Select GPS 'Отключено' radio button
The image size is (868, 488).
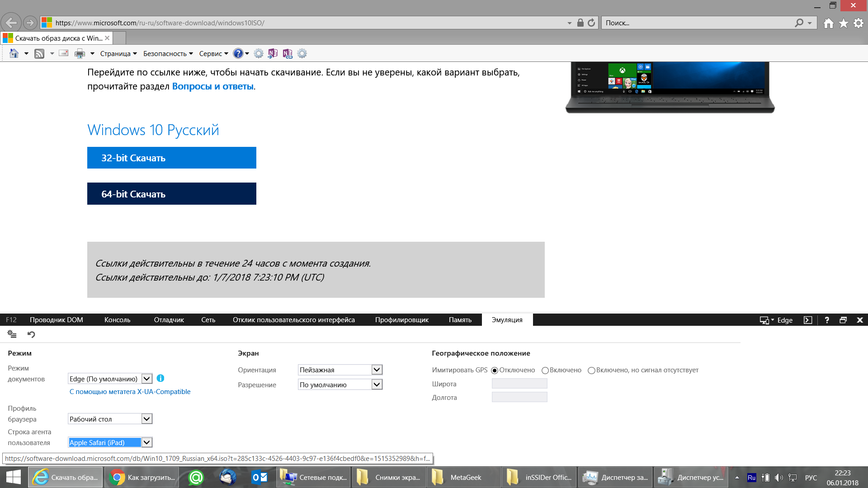click(495, 371)
